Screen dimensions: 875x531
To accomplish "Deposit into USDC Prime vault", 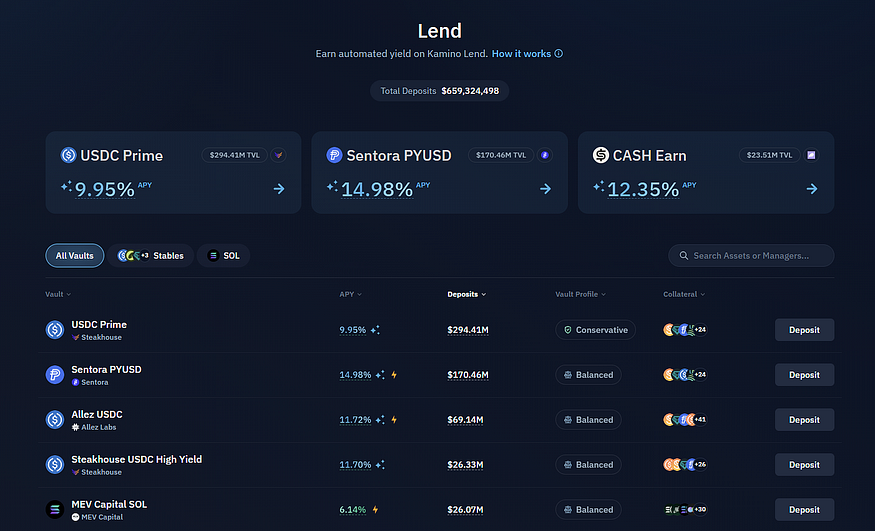I will [804, 330].
